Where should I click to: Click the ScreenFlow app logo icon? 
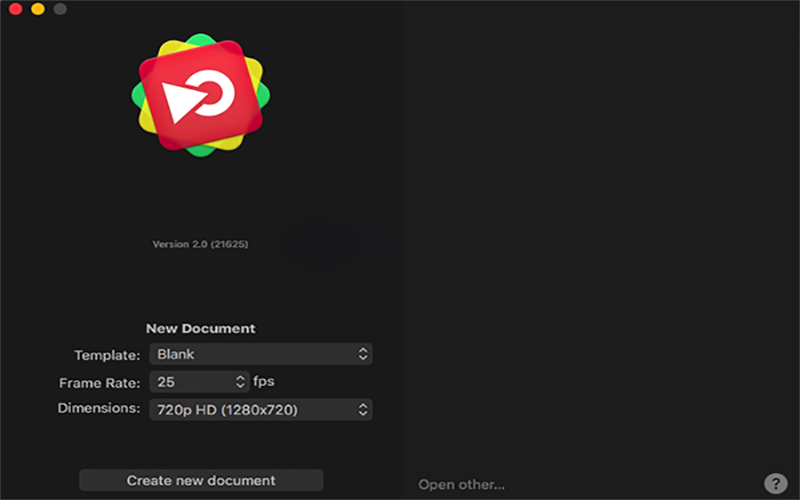(x=201, y=95)
